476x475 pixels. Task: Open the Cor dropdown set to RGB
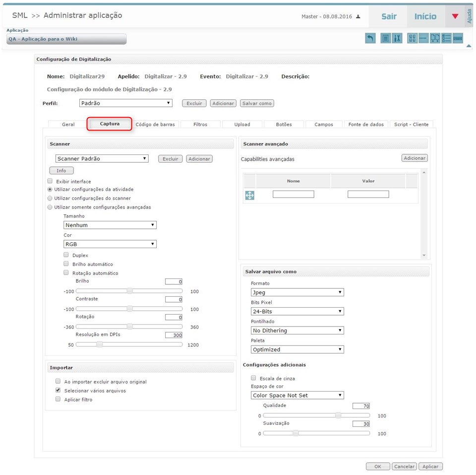point(110,244)
